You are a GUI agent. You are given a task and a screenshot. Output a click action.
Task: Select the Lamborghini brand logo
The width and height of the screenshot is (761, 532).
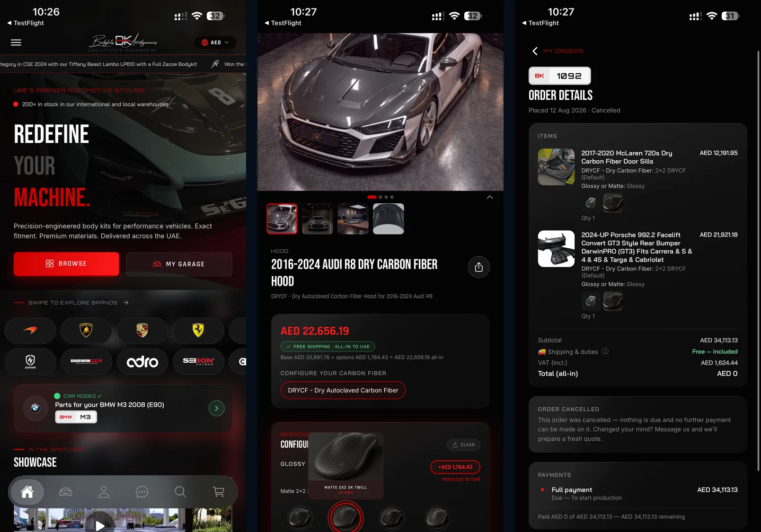(86, 330)
